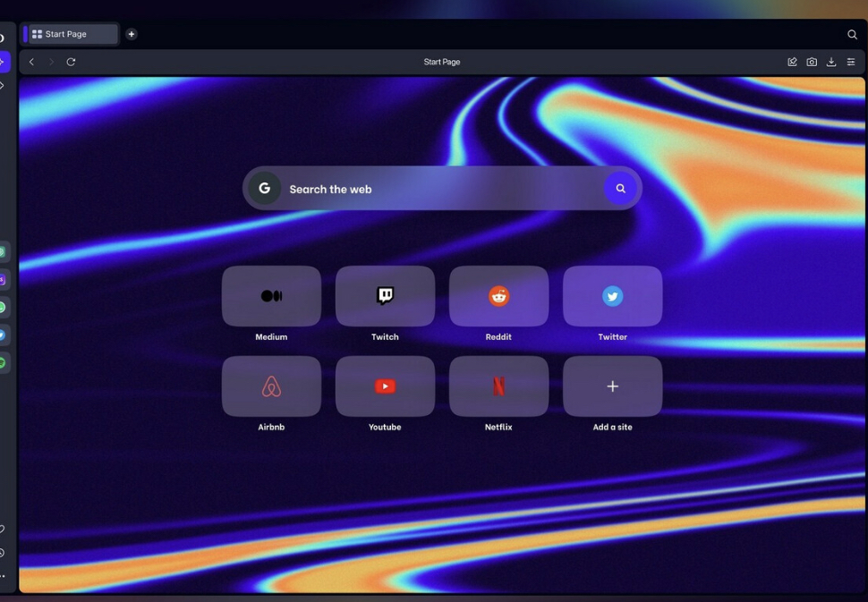Image resolution: width=868 pixels, height=602 pixels.
Task: Open the Medium speed dial tile
Action: click(271, 296)
